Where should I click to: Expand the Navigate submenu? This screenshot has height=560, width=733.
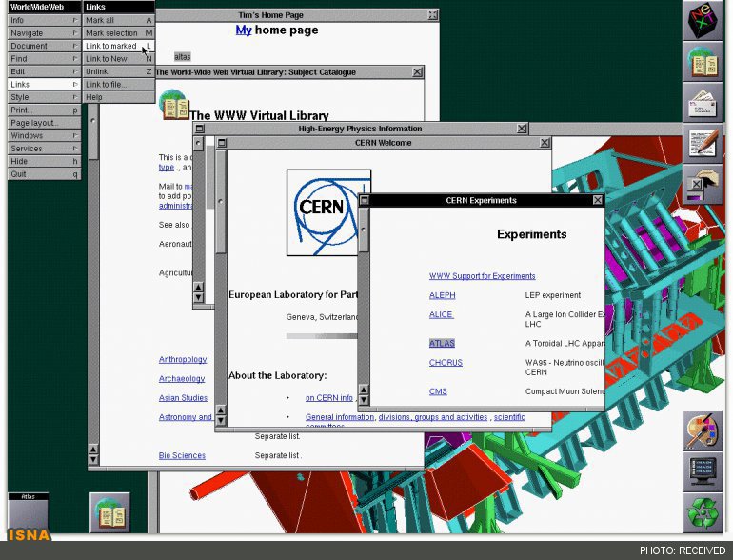tap(44, 33)
